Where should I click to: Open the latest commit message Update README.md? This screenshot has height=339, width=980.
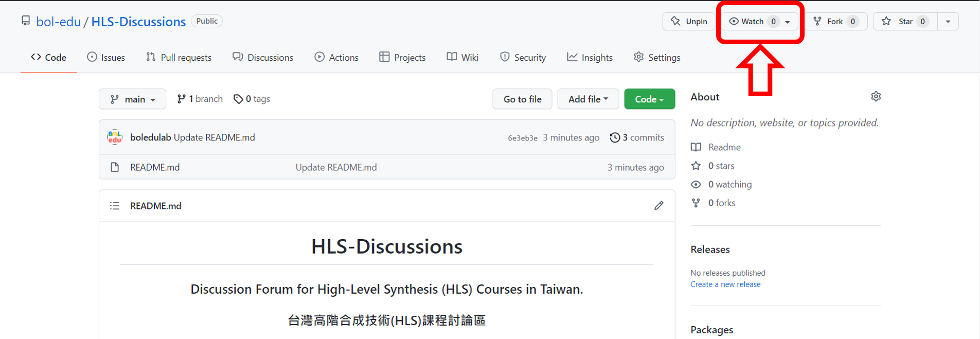(x=214, y=137)
